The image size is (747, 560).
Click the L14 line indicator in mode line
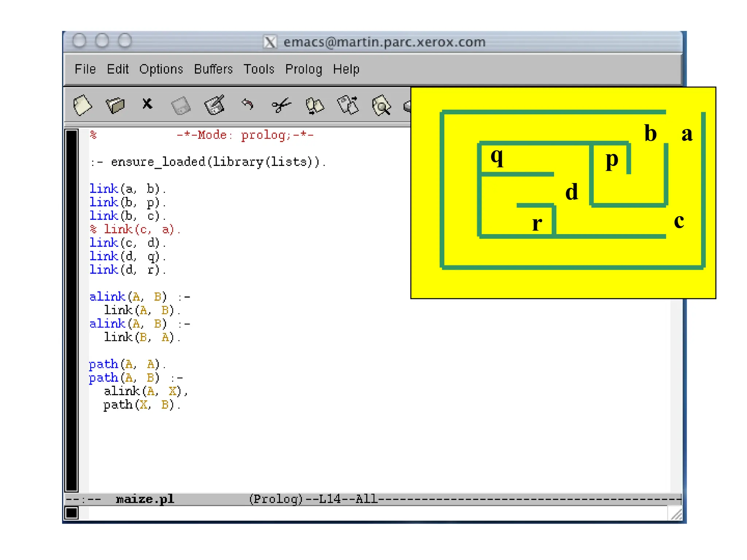pyautogui.click(x=330, y=499)
